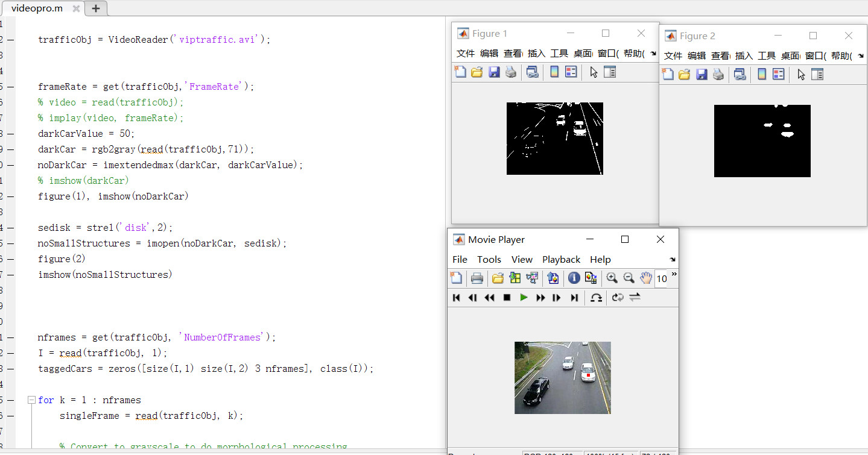Click magnification percentage box in Movie Player
Viewport: 868px width, 455px height.
pos(661,278)
